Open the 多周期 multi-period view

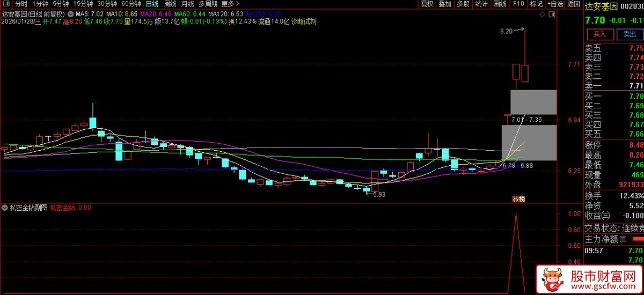point(208,4)
